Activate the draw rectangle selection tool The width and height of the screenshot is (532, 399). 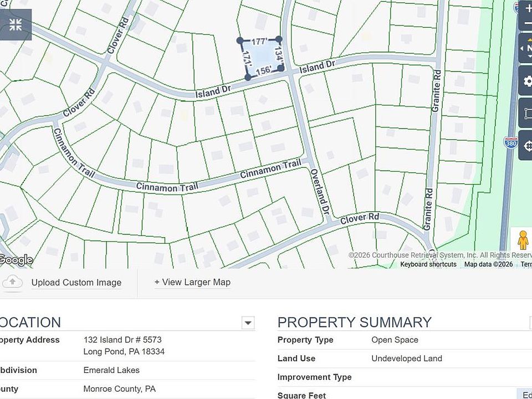click(526, 113)
